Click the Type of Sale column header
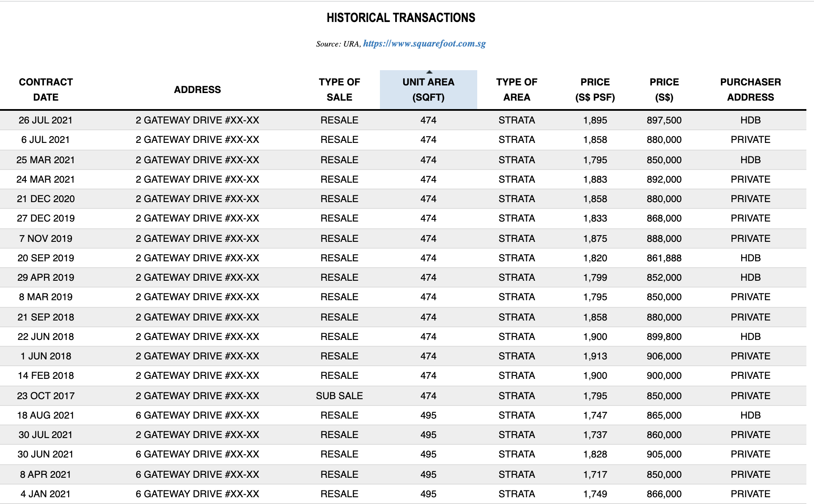Viewport: 814px width, 504px height. tap(339, 90)
